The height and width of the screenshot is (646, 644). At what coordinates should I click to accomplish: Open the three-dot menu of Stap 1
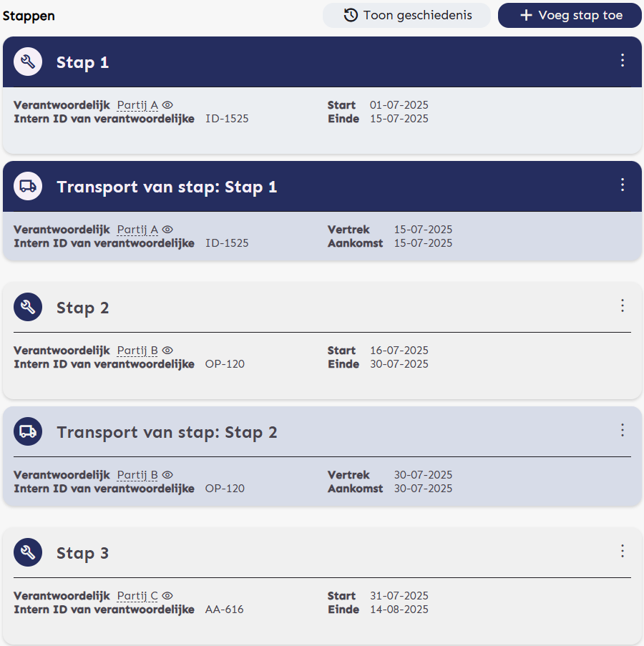(x=623, y=61)
